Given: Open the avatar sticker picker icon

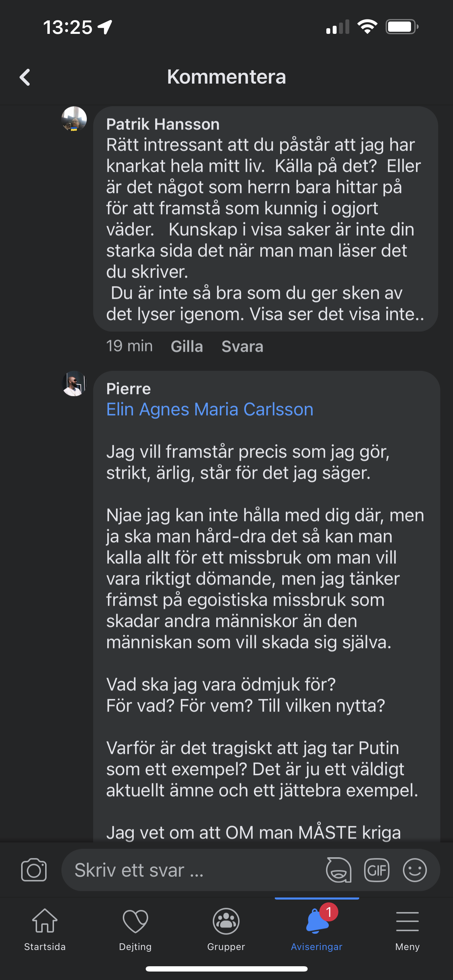Looking at the screenshot, I should click(338, 870).
